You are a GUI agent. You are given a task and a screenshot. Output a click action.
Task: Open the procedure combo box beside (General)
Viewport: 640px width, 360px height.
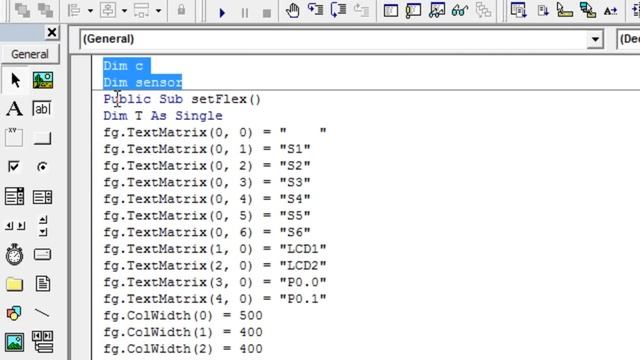click(x=628, y=40)
